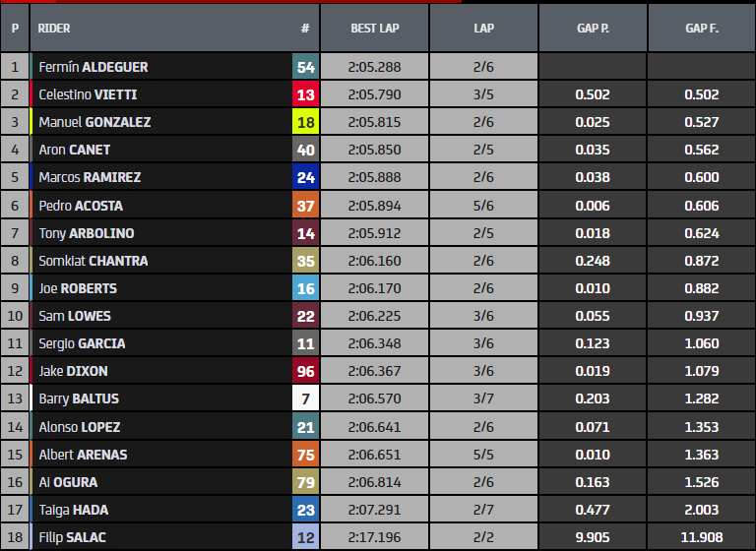Click the LAP column header

pos(483,29)
